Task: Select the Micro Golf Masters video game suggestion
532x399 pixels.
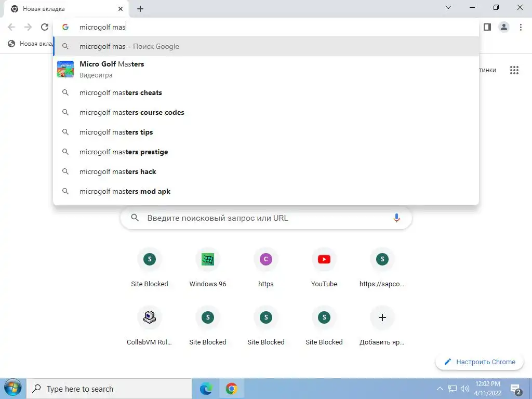Action: tap(266, 69)
